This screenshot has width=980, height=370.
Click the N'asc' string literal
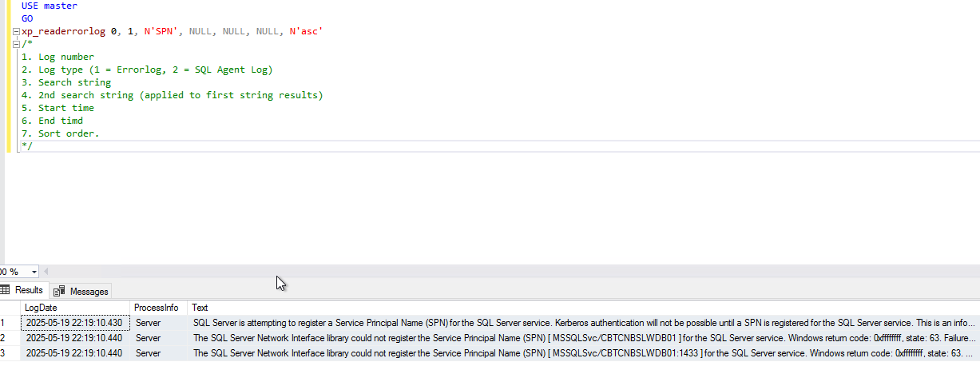pos(306,31)
